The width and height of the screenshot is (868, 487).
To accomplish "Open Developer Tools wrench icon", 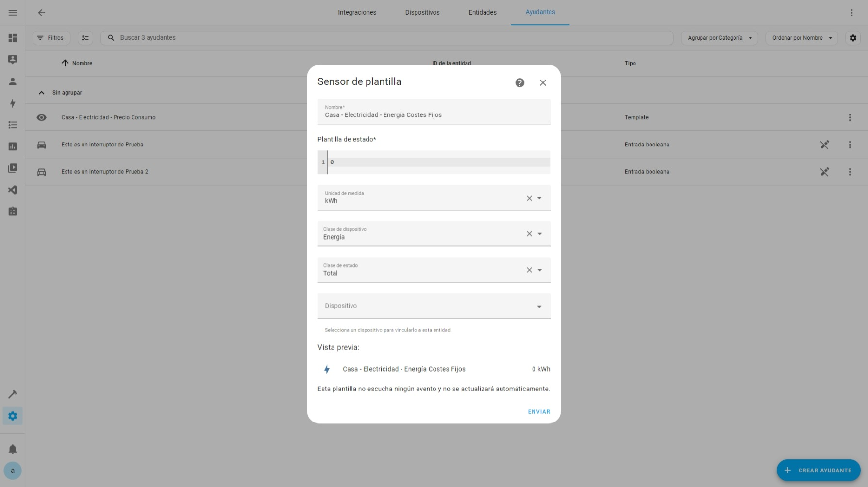I will [x=13, y=394].
